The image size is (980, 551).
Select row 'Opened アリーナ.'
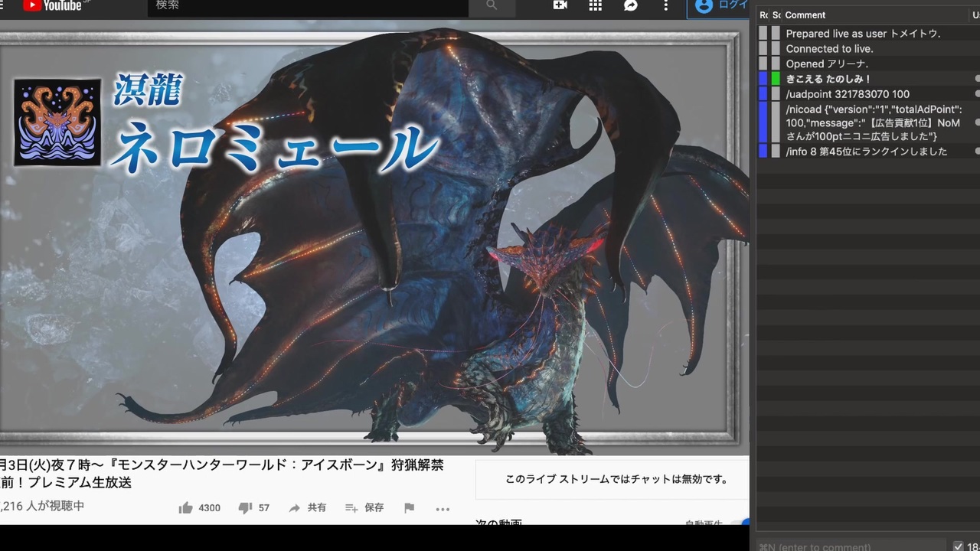coord(868,64)
